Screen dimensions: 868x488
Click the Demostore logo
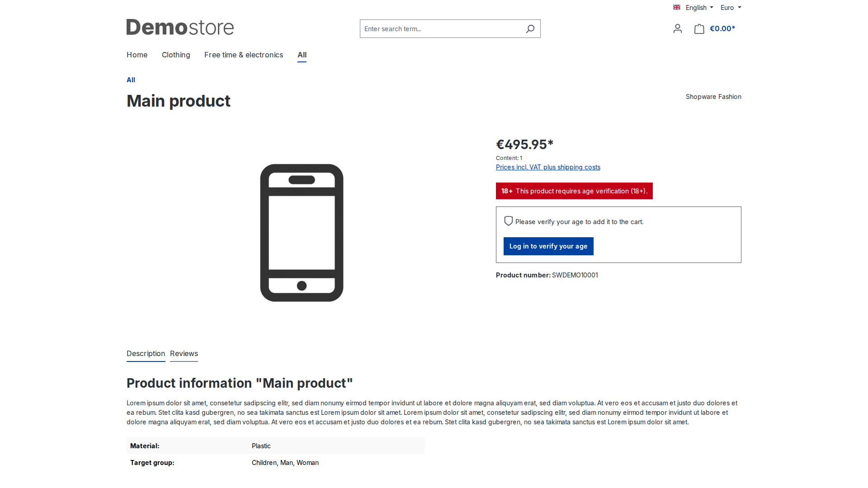point(180,27)
